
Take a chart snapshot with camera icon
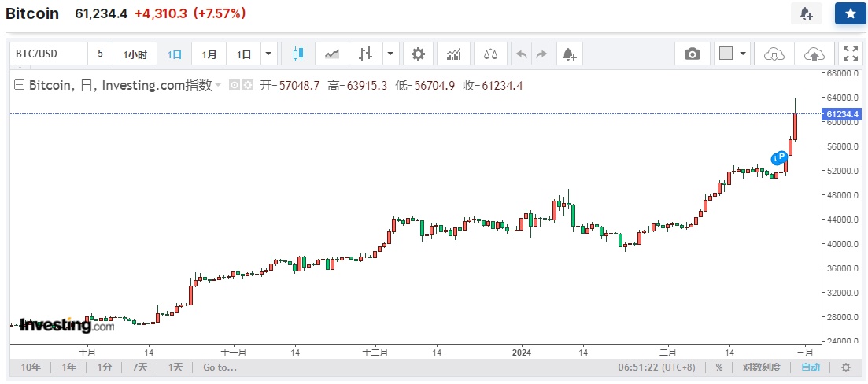click(x=692, y=54)
